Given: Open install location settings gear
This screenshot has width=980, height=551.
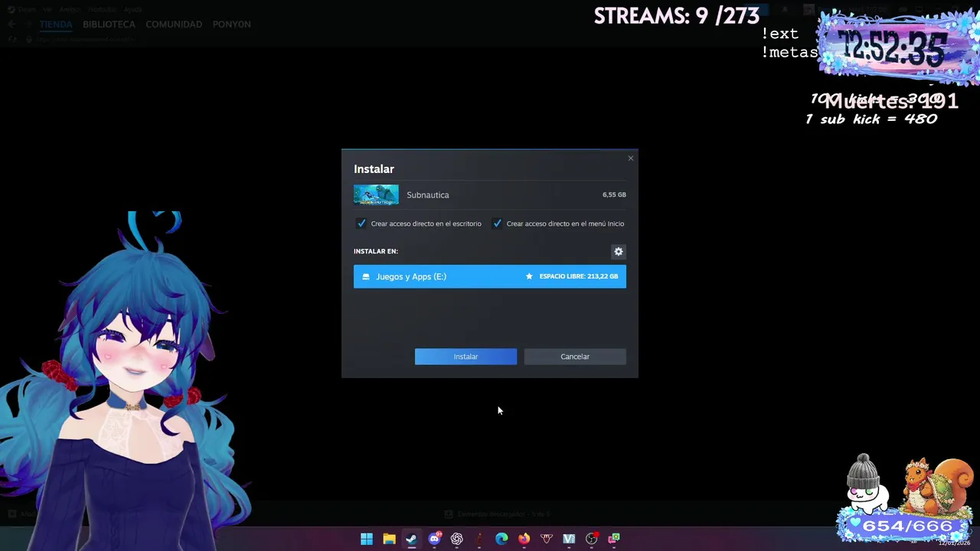Looking at the screenshot, I should [x=619, y=252].
